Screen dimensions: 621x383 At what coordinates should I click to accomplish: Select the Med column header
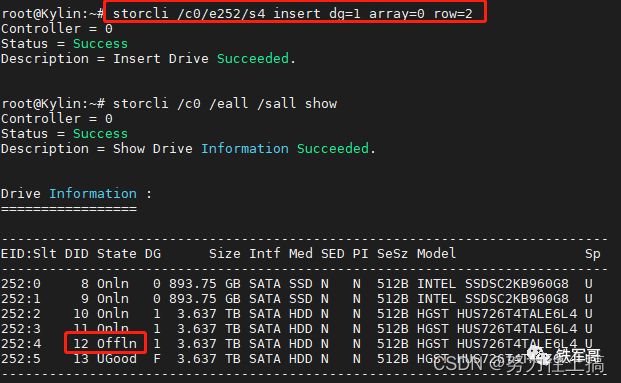coord(301,253)
